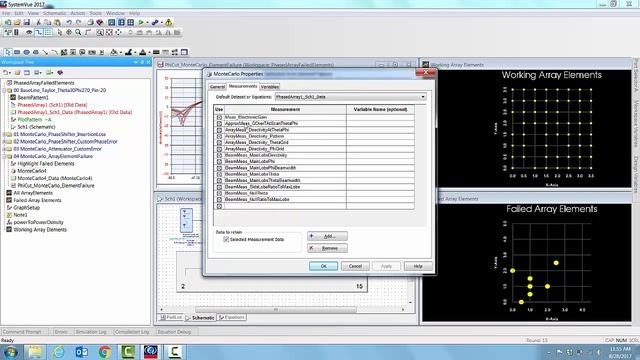Click the eye view icon in second toolbar
This screenshot has height=360, width=640.
29,32
